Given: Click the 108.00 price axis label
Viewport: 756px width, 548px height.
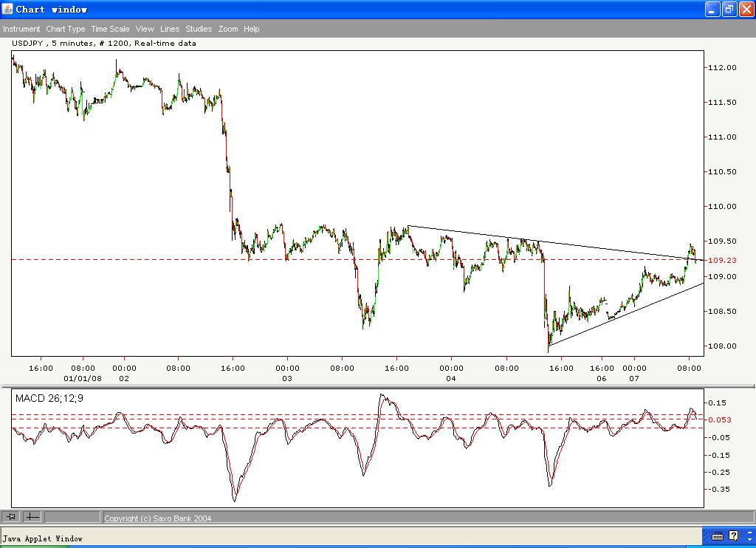Looking at the screenshot, I should pos(722,346).
